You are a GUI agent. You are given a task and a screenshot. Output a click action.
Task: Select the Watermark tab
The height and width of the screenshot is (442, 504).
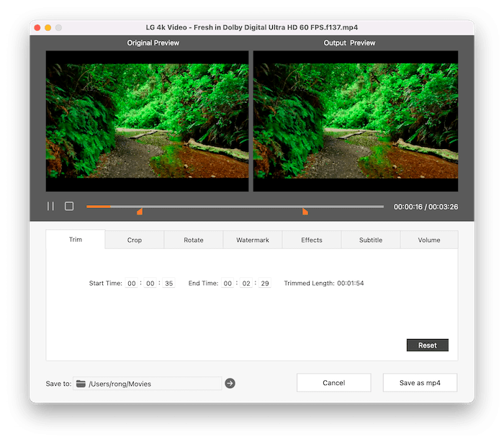(253, 240)
